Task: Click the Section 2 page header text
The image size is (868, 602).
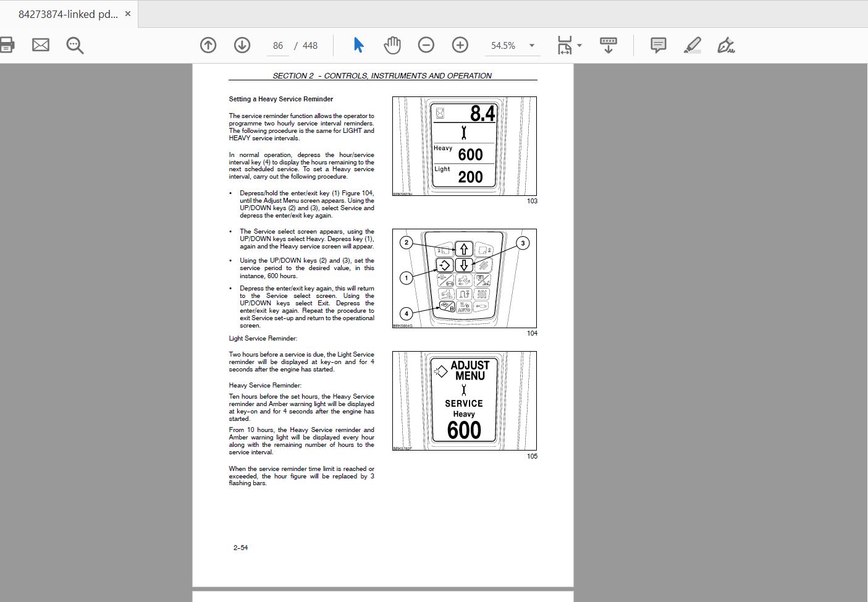Action: tap(382, 75)
